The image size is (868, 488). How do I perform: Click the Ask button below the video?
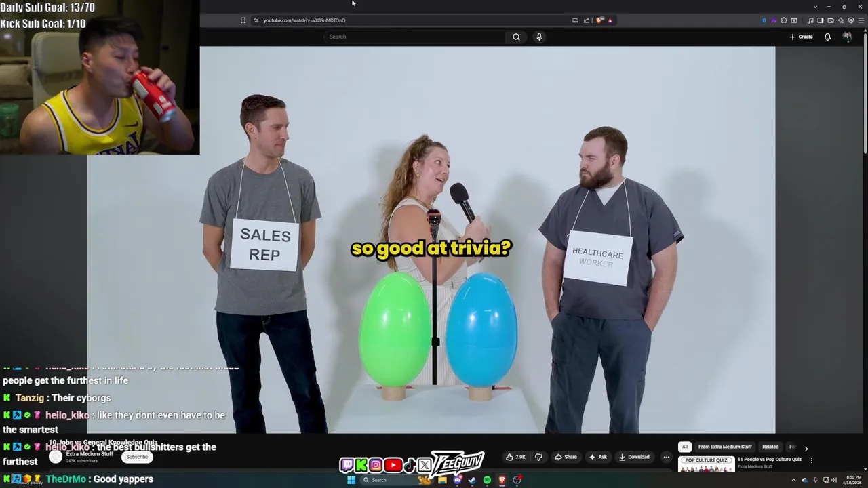(x=597, y=457)
